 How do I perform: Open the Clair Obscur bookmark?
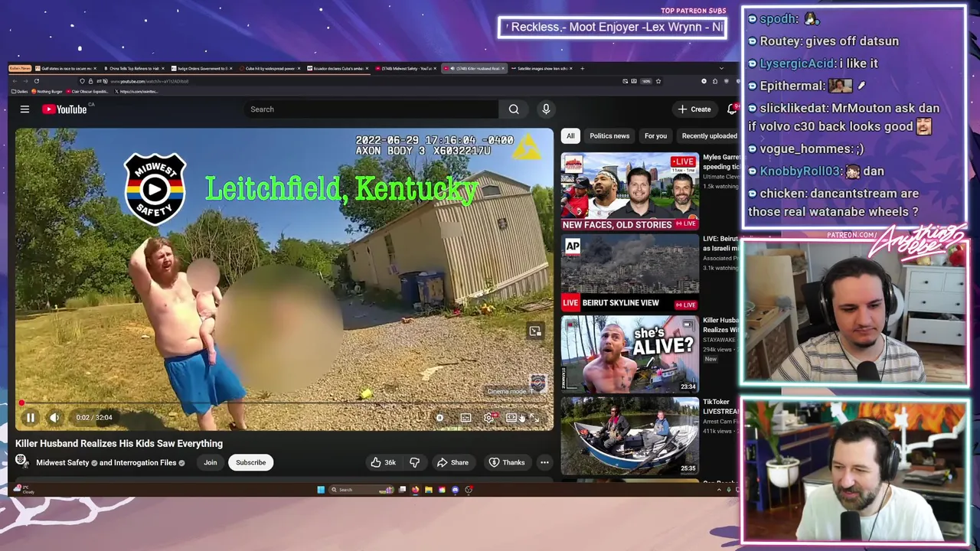(x=87, y=91)
